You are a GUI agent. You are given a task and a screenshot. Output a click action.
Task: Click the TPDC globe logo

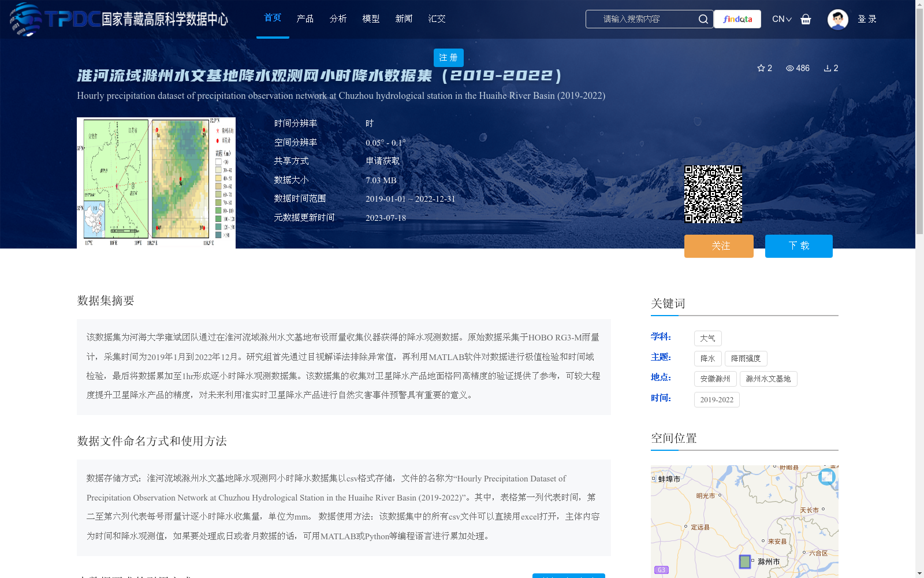pyautogui.click(x=25, y=19)
